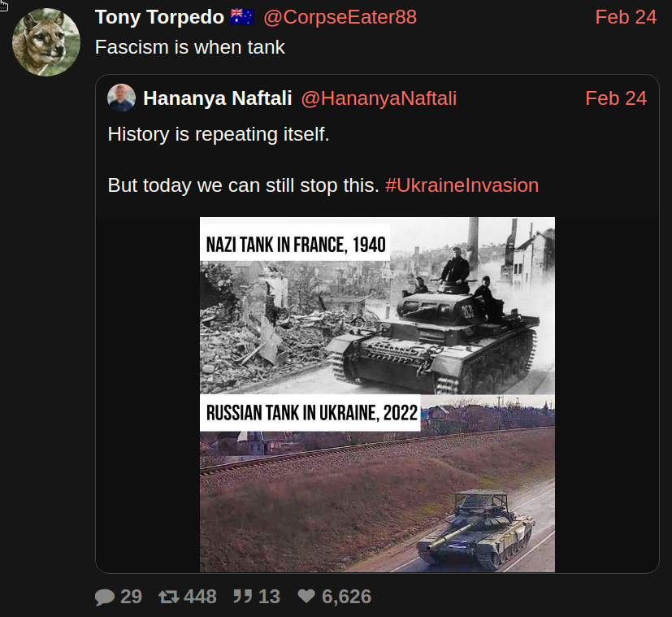Viewport: 672px width, 617px height.
Task: Click the 448 retweet count
Action: pos(200,597)
